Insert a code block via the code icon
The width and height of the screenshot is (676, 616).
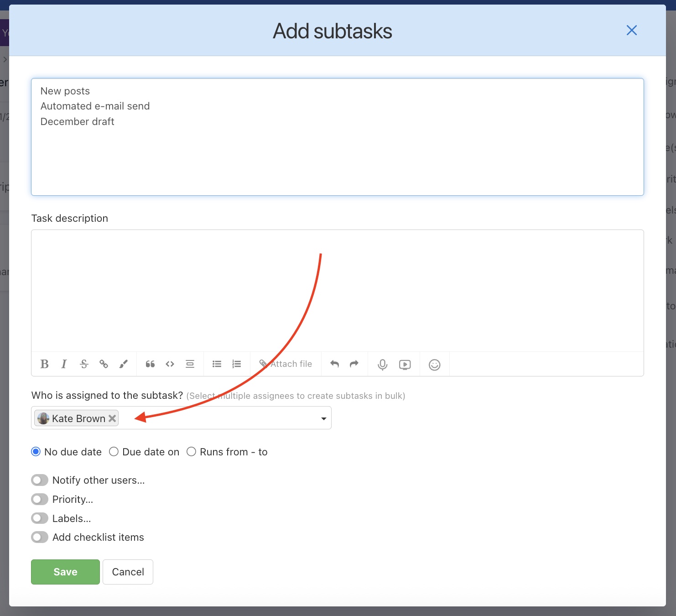click(170, 364)
